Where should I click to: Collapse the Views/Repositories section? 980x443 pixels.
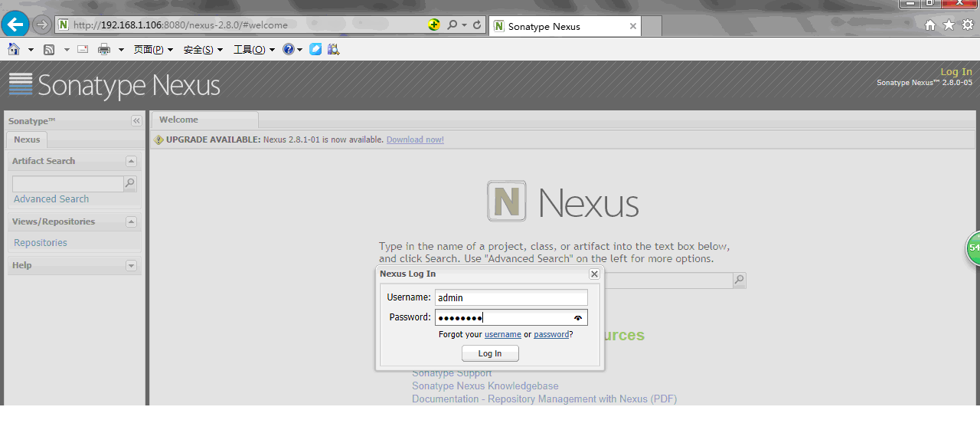(131, 222)
